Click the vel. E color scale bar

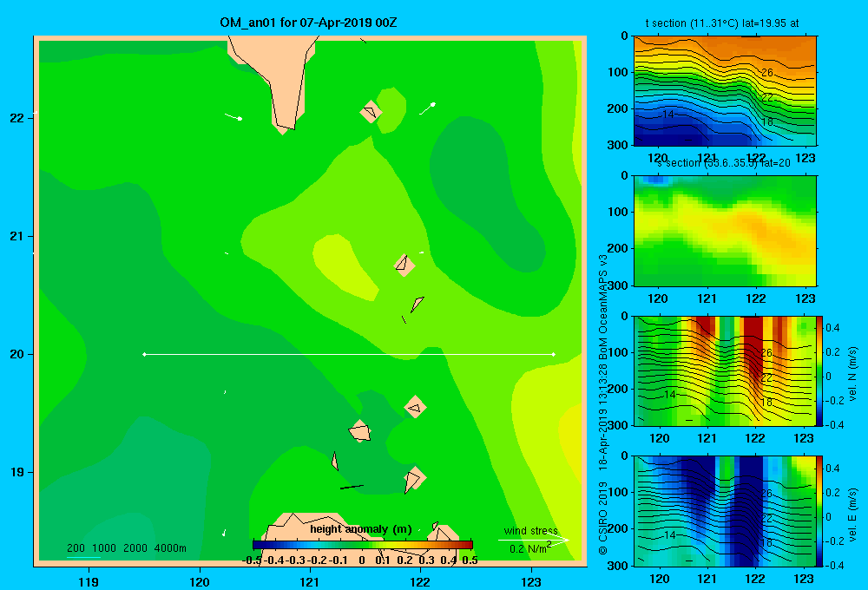pos(820,511)
